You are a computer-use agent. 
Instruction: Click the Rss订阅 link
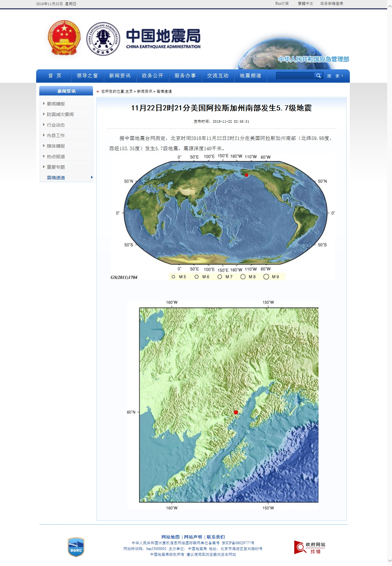(x=282, y=4)
